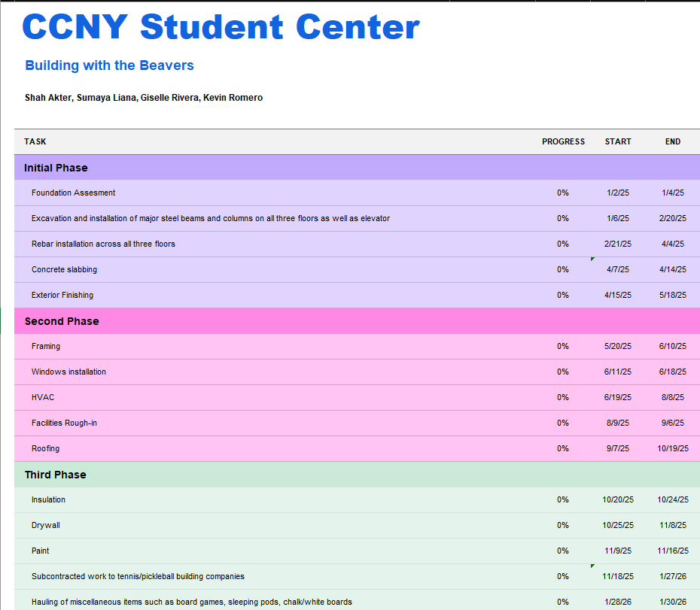Image resolution: width=700 pixels, height=610 pixels.
Task: Click the TASK column header
Action: click(x=35, y=141)
